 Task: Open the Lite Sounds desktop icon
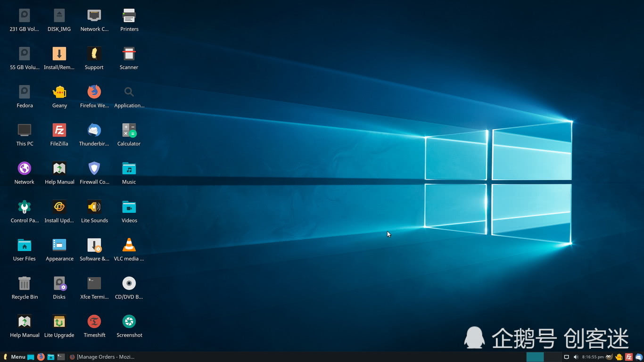[94, 207]
